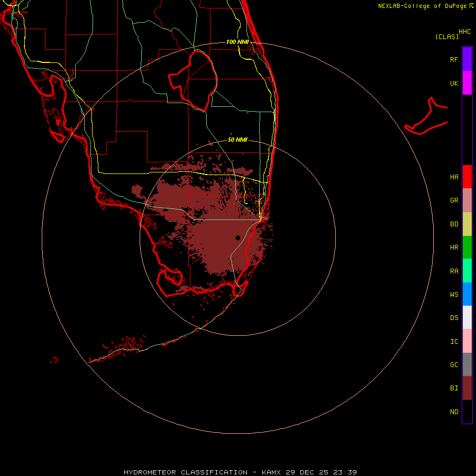The image size is (476, 476).
Task: Click the HR green legend swatch
Action: [467, 248]
